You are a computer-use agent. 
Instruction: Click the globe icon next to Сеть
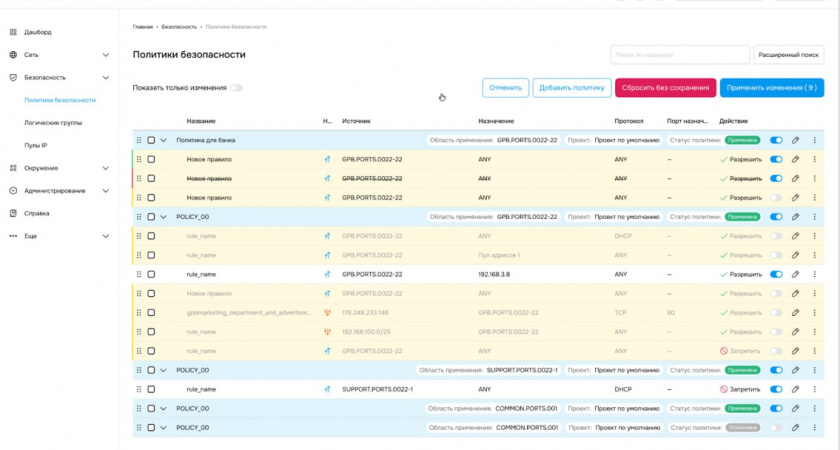click(13, 55)
